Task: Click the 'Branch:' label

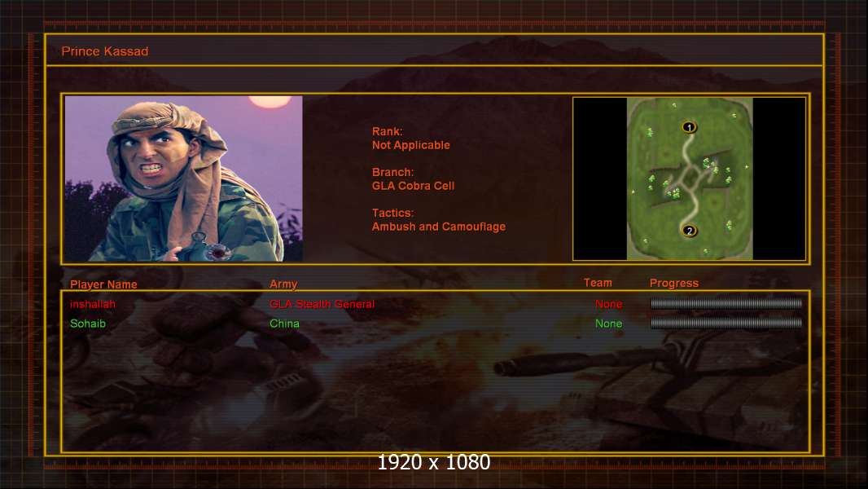Action: pos(392,172)
